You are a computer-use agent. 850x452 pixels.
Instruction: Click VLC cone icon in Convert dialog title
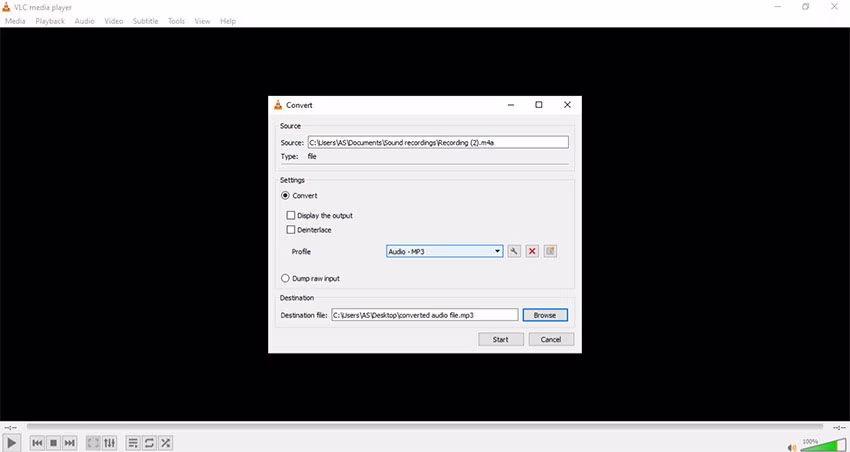279,105
